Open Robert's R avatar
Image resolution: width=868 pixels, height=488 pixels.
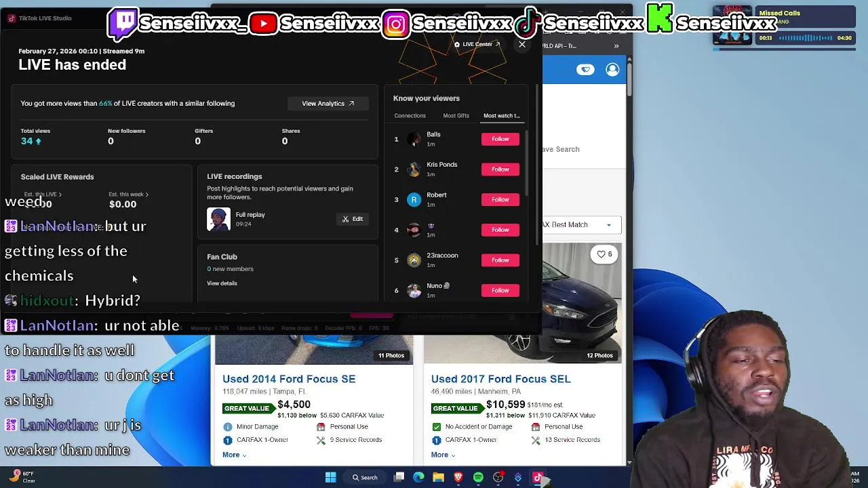point(414,199)
